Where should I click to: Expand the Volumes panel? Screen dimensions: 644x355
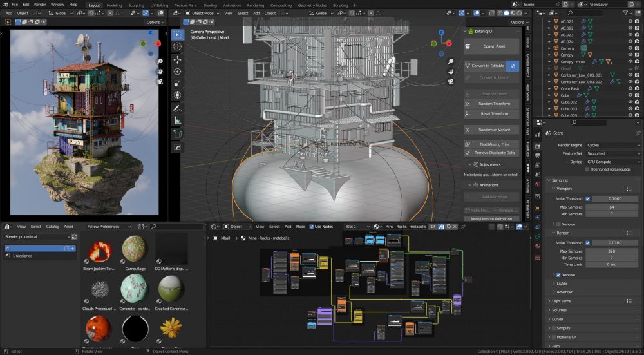click(559, 310)
